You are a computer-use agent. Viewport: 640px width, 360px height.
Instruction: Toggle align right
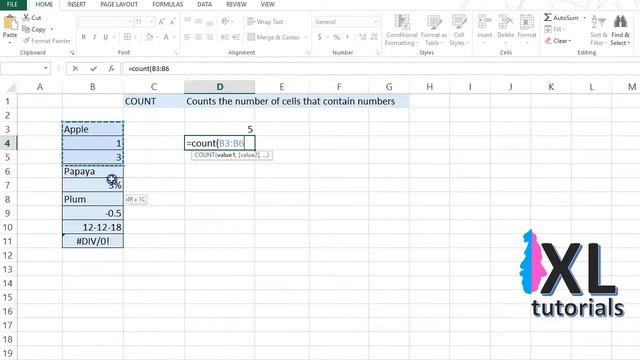point(209,37)
